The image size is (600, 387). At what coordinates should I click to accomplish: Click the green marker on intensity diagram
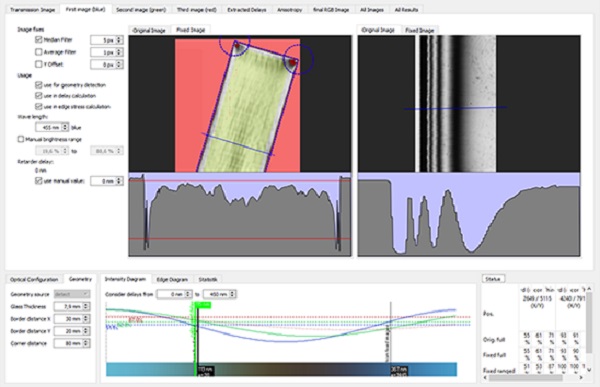tap(202, 305)
